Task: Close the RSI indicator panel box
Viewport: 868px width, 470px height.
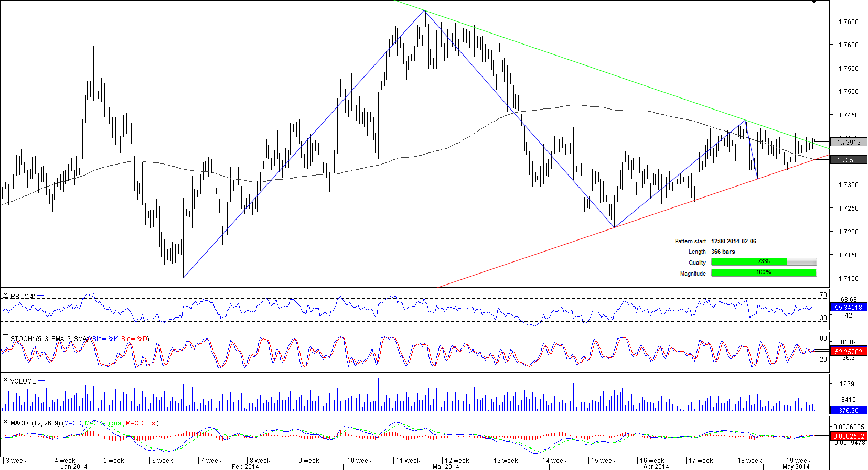Action: (5, 296)
